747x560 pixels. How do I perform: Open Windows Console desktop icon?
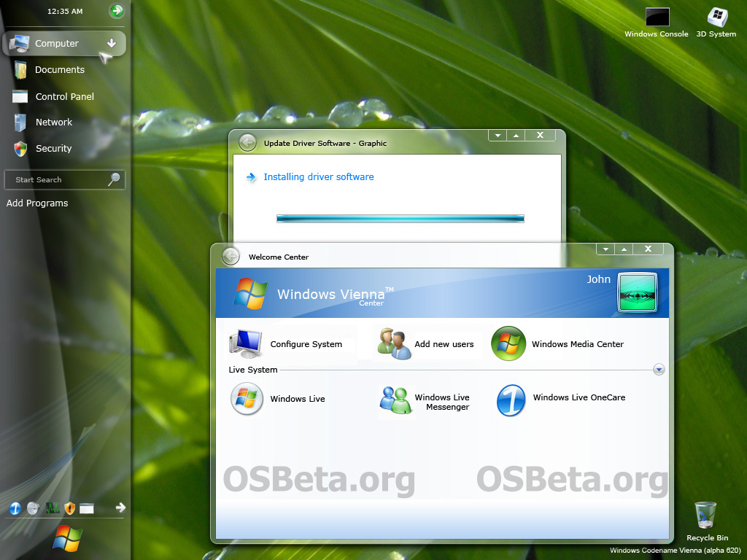657,18
